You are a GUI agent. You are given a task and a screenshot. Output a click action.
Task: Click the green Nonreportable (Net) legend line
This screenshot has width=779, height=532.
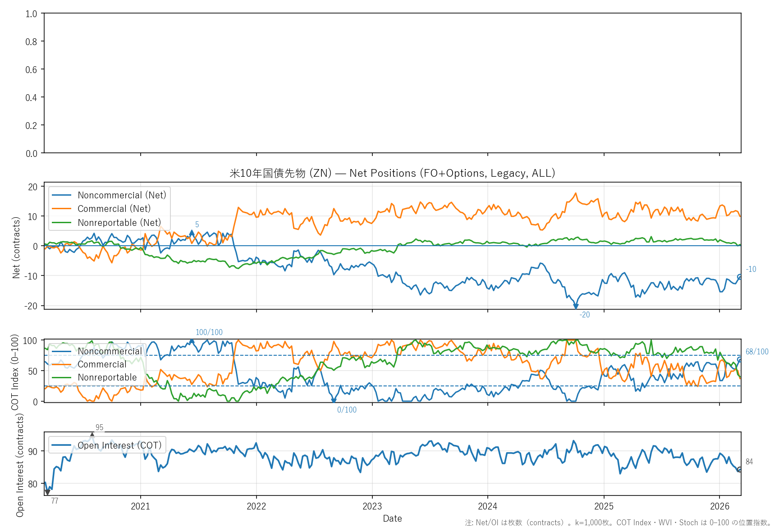(62, 223)
